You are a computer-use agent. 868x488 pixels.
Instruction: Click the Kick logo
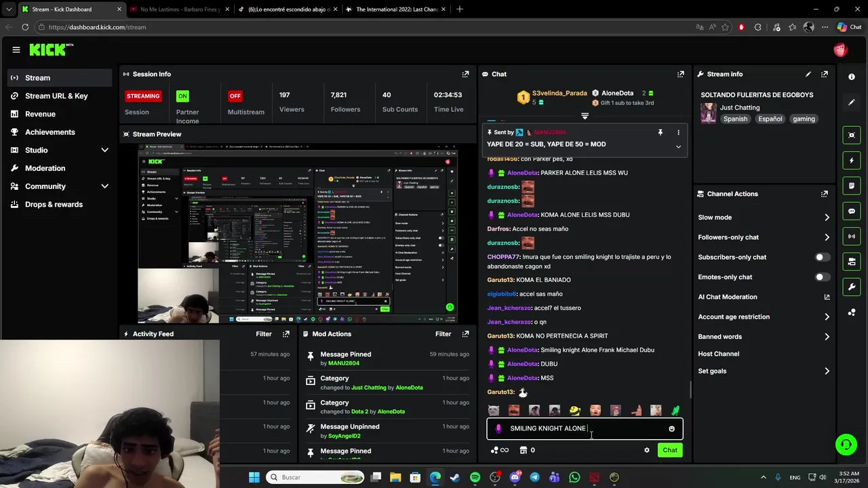coord(52,49)
